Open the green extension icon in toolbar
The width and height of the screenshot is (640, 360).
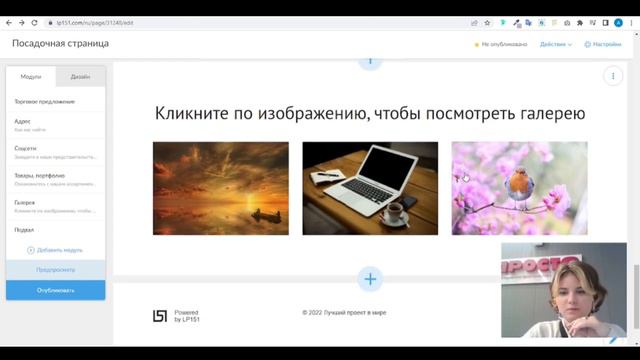pos(503,23)
